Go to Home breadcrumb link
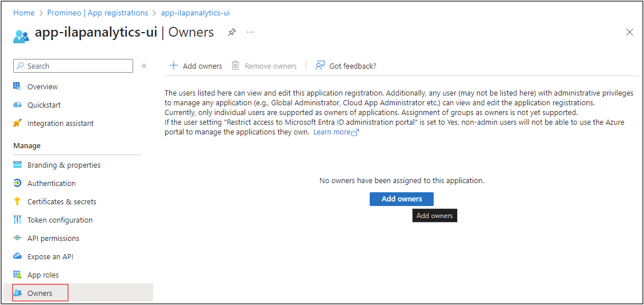 point(24,13)
